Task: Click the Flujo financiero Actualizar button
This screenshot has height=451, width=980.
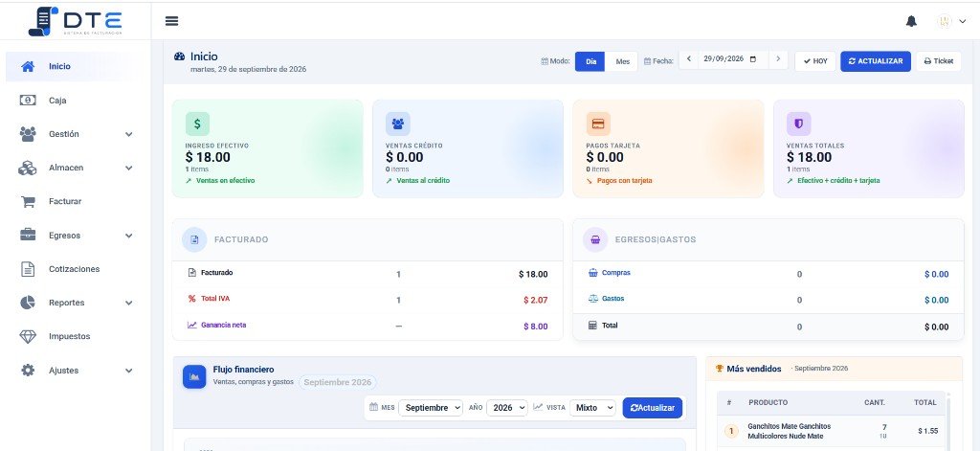Action: point(653,408)
